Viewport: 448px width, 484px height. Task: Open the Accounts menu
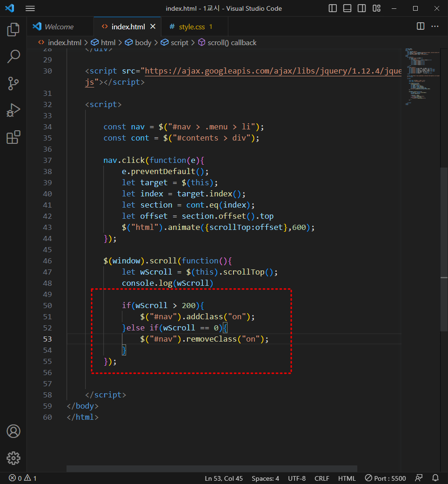pyautogui.click(x=13, y=431)
